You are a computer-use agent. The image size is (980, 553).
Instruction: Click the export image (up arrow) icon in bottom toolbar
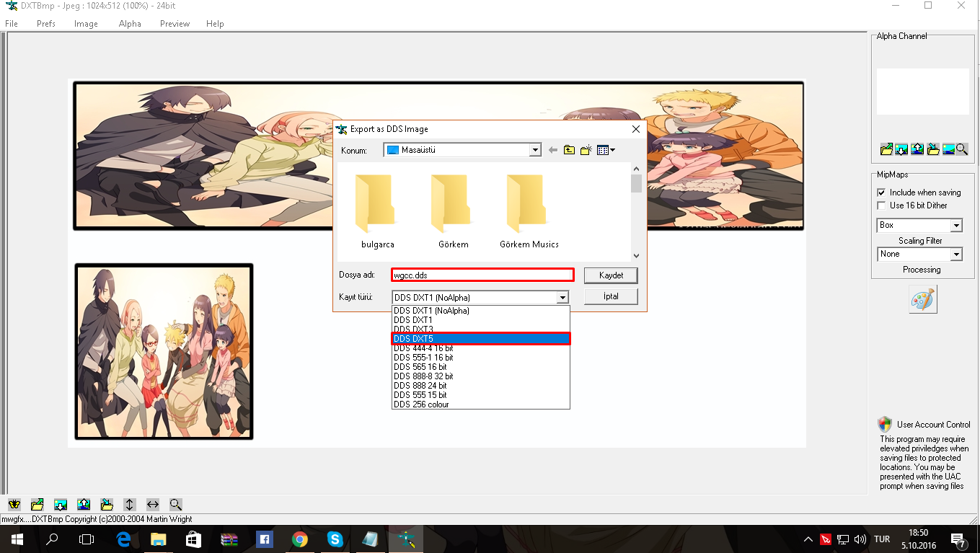[x=84, y=505]
